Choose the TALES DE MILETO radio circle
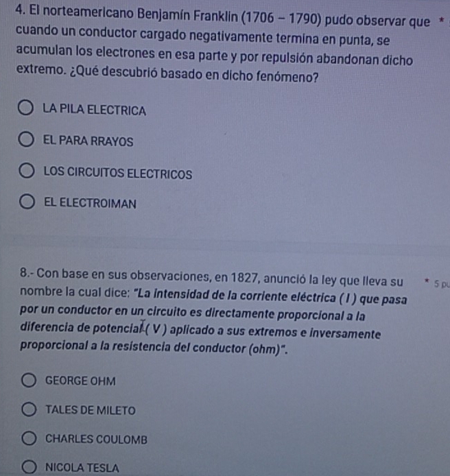 coord(29,409)
